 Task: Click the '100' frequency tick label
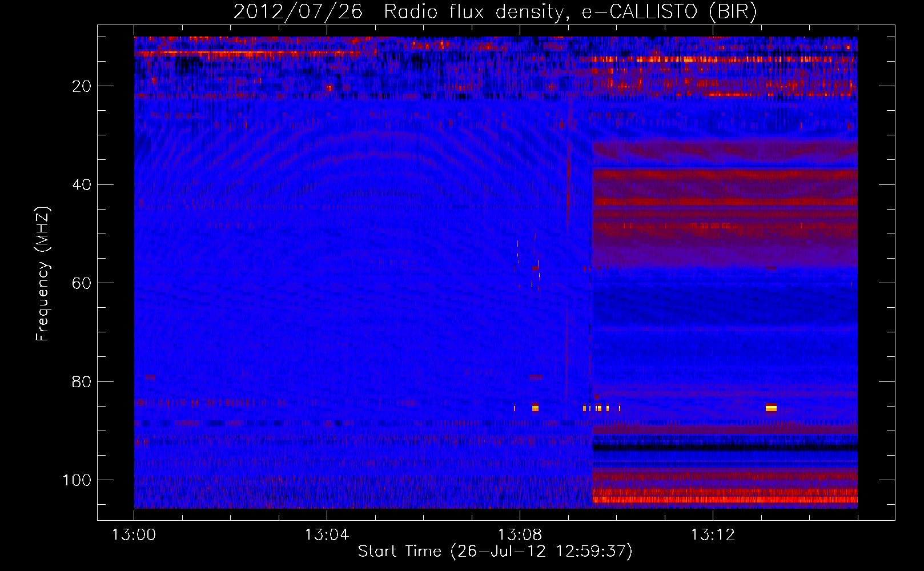pos(77,480)
